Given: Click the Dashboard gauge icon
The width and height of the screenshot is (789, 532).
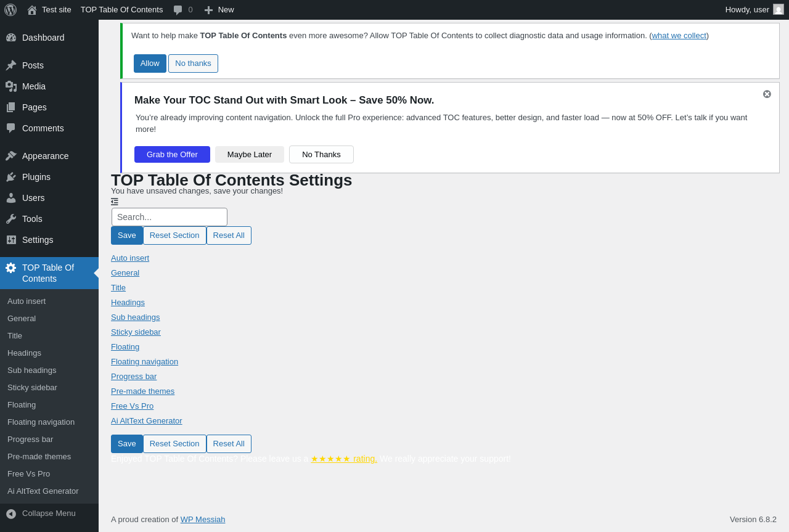Looking at the screenshot, I should tap(11, 38).
